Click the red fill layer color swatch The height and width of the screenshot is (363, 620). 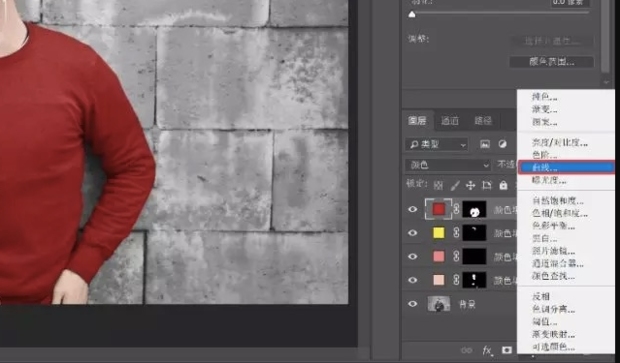pos(439,209)
